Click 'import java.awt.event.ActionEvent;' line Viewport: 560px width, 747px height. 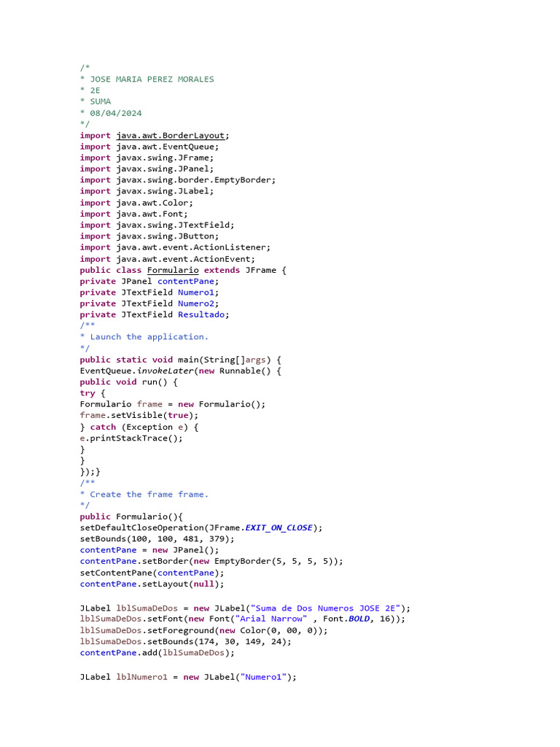pyautogui.click(x=168, y=259)
